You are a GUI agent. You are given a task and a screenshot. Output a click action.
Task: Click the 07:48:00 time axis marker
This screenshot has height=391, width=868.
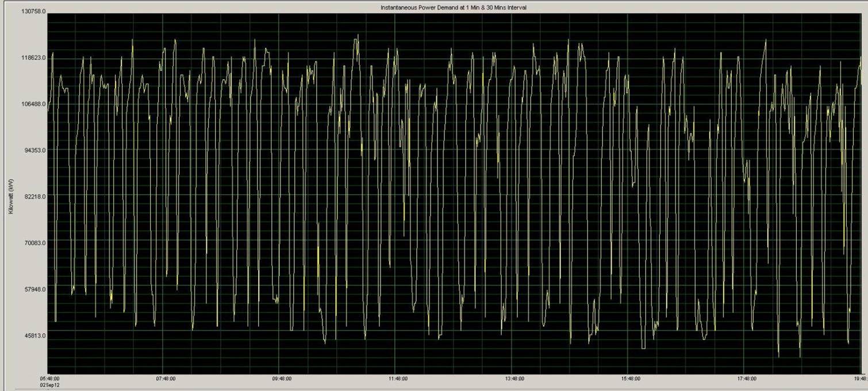point(166,379)
